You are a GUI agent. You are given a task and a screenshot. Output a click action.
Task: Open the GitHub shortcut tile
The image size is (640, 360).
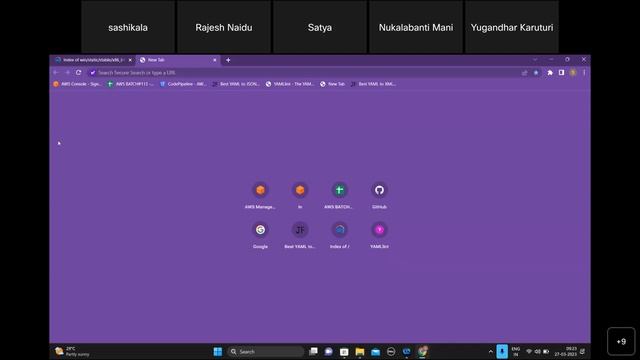pyautogui.click(x=379, y=195)
